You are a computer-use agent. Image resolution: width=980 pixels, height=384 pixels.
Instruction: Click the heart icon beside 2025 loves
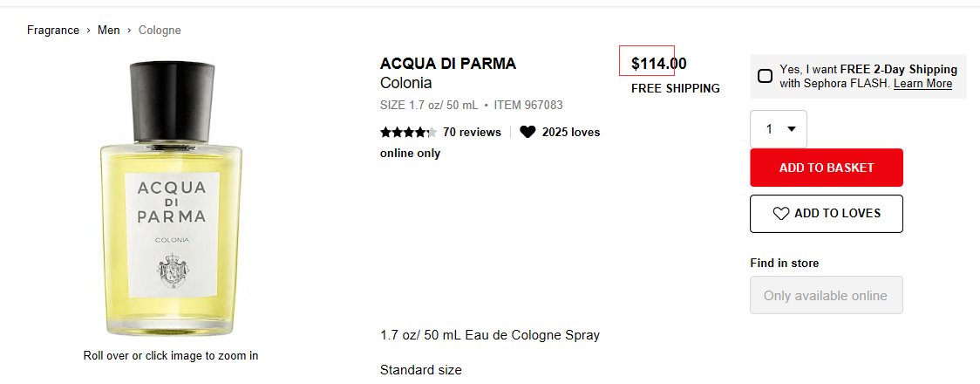pos(527,133)
